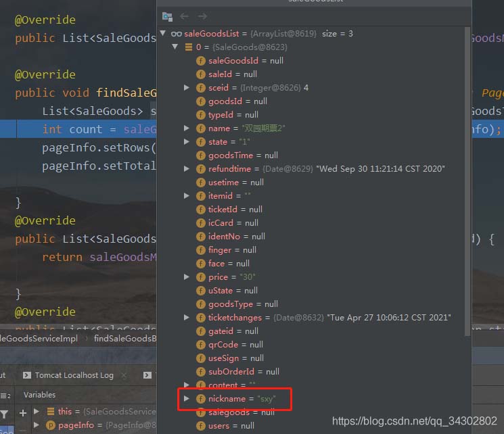Click field icon of saleId row
This screenshot has width=504, height=434.
(200, 74)
